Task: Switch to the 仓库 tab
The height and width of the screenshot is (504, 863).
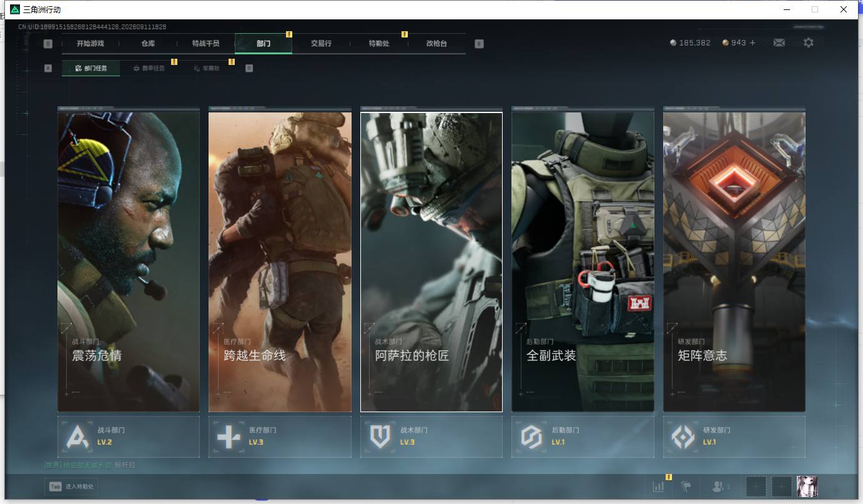Action: (x=148, y=44)
